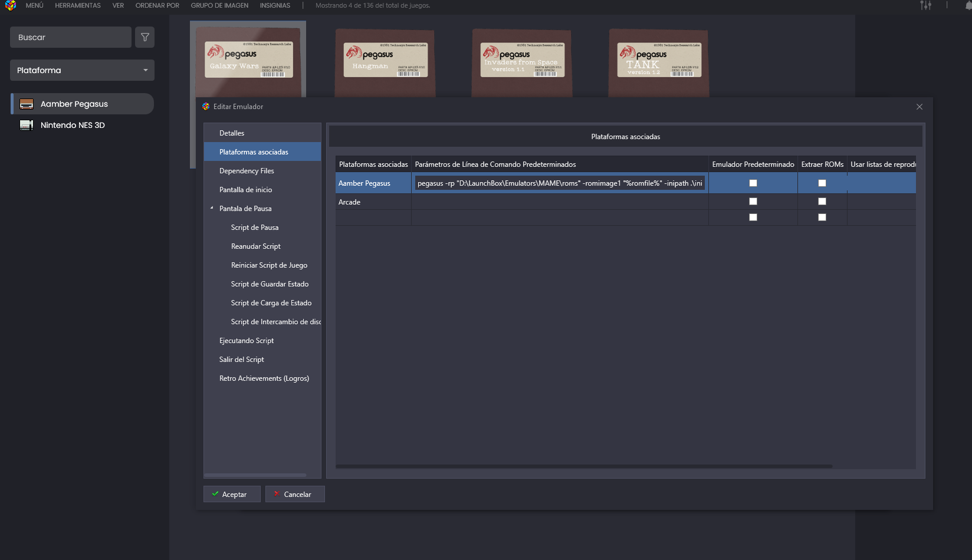Open the ORDENAR POR menu
This screenshot has height=560, width=972.
[x=157, y=5]
